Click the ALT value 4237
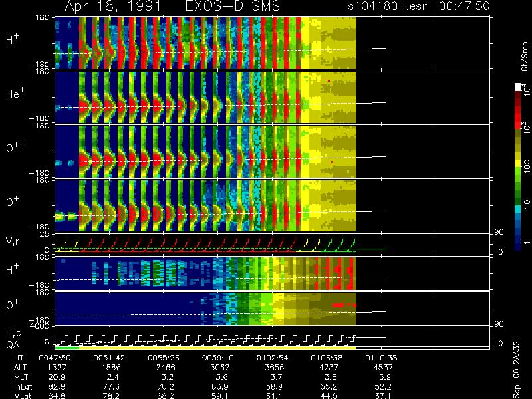The height and width of the screenshot is (399, 532). pos(329,368)
